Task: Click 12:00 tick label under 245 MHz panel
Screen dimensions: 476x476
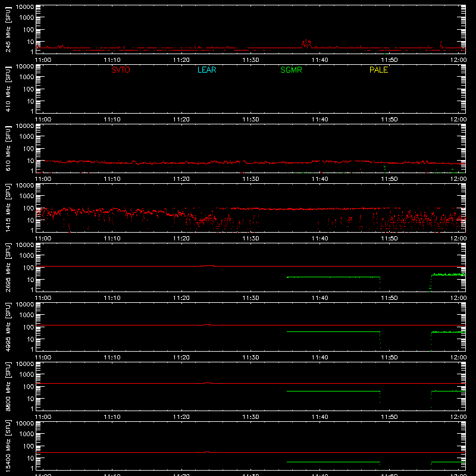Action: pyautogui.click(x=458, y=60)
